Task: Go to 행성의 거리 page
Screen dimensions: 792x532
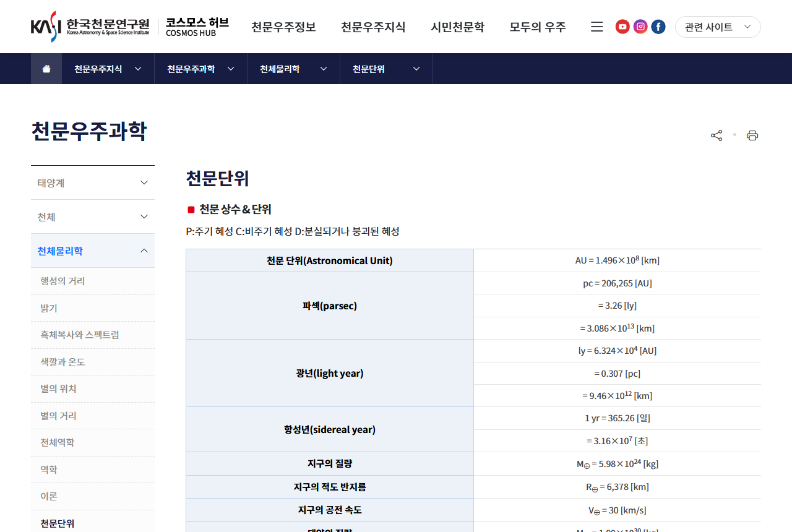Action: tap(62, 281)
